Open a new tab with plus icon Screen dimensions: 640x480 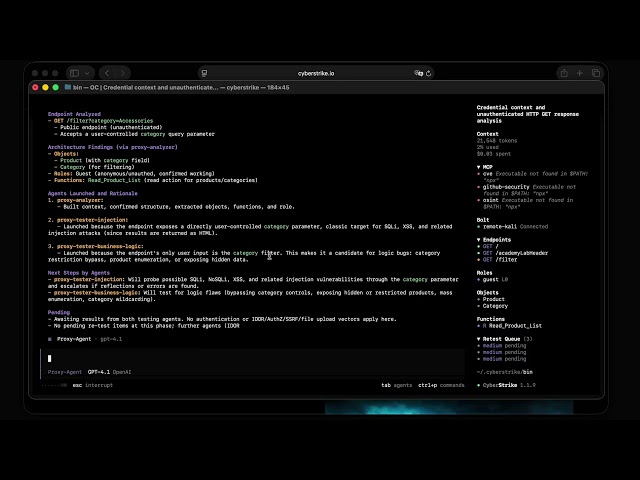pyautogui.click(x=580, y=73)
